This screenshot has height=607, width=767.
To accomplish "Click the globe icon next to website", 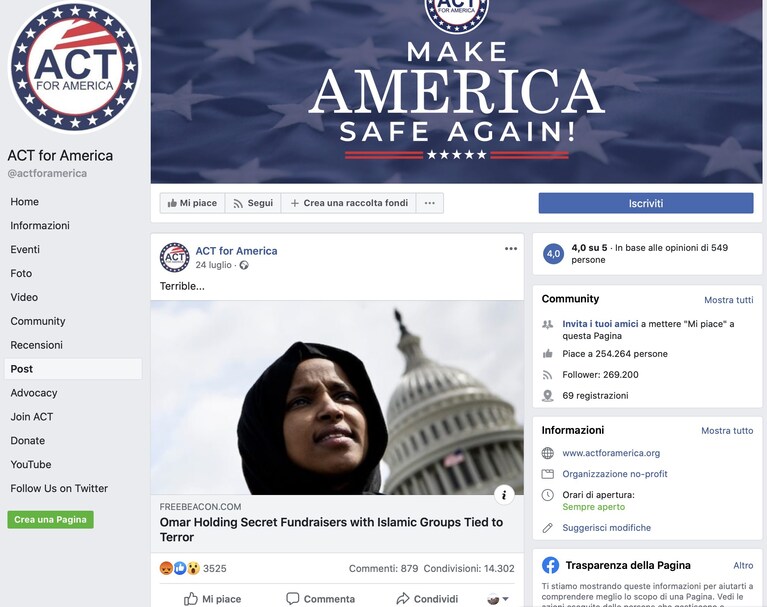I will click(x=547, y=453).
